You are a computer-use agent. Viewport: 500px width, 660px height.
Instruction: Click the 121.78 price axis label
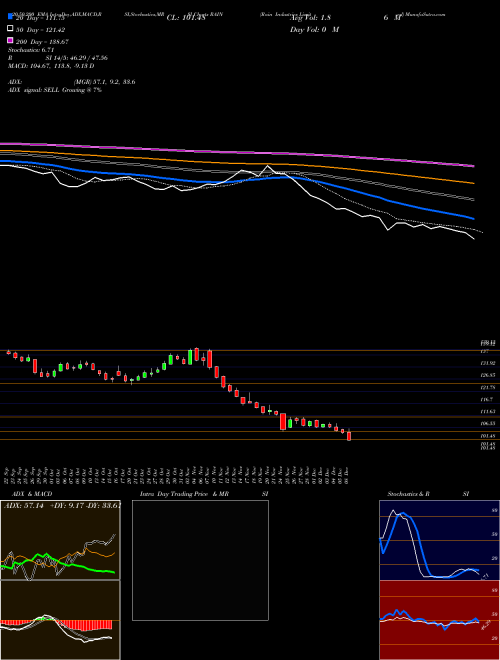pos(488,387)
